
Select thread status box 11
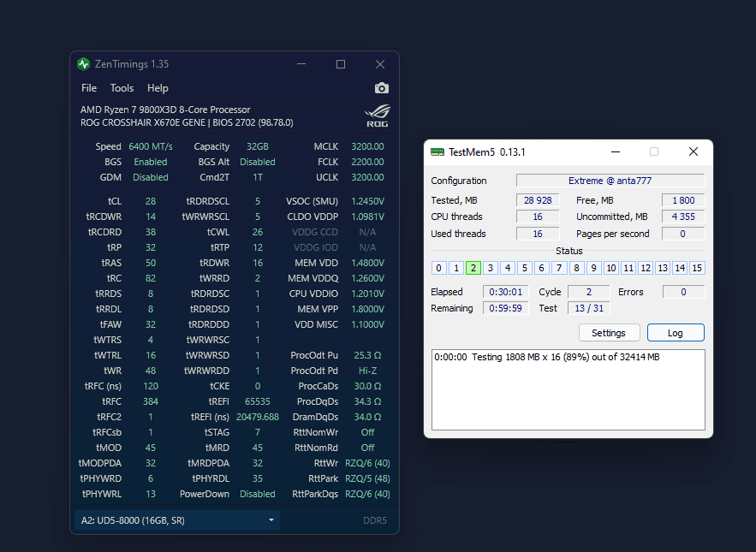[x=628, y=268]
